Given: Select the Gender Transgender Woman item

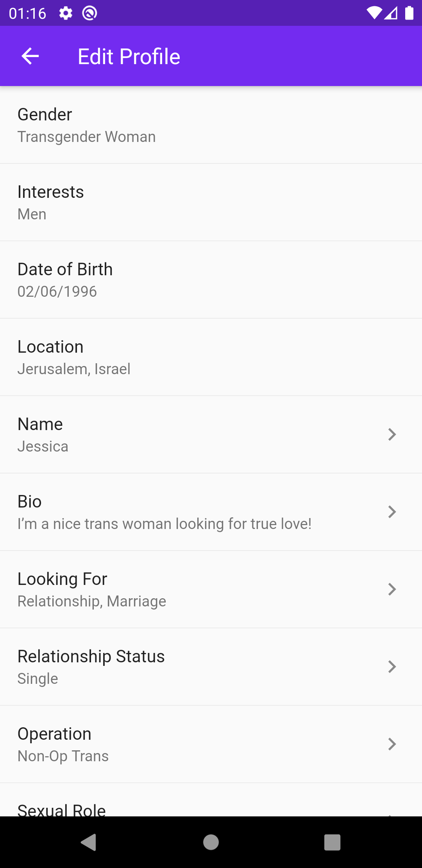Looking at the screenshot, I should click(211, 125).
